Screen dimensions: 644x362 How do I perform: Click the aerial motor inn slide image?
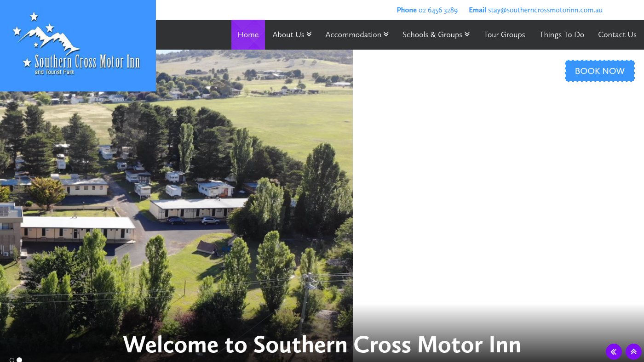(176, 206)
